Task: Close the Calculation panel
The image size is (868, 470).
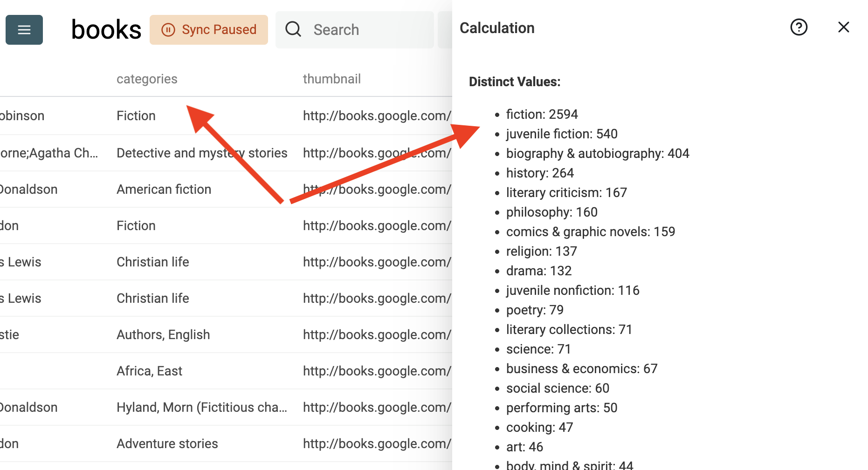Action: tap(843, 27)
